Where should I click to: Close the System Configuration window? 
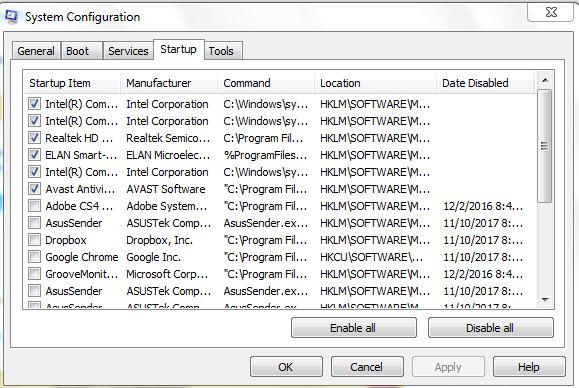(551, 12)
